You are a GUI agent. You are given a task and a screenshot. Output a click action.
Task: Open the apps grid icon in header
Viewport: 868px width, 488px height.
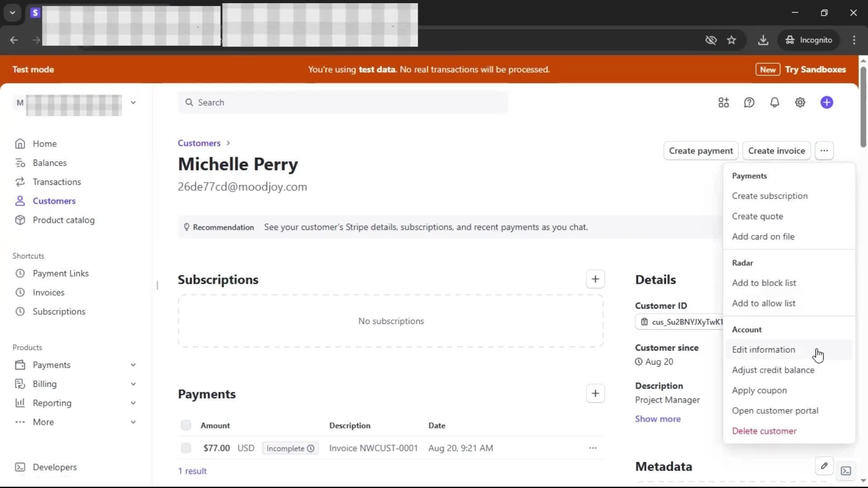(723, 103)
